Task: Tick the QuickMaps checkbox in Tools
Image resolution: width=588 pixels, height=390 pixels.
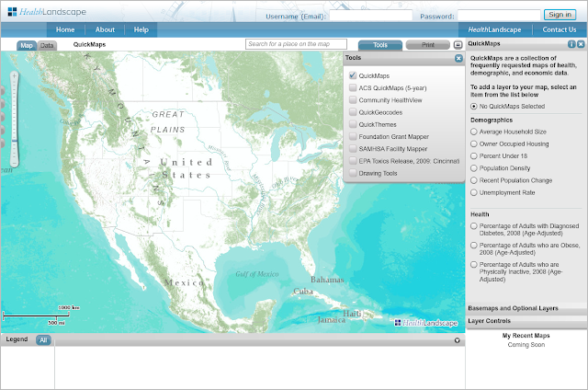Action: tap(353, 75)
